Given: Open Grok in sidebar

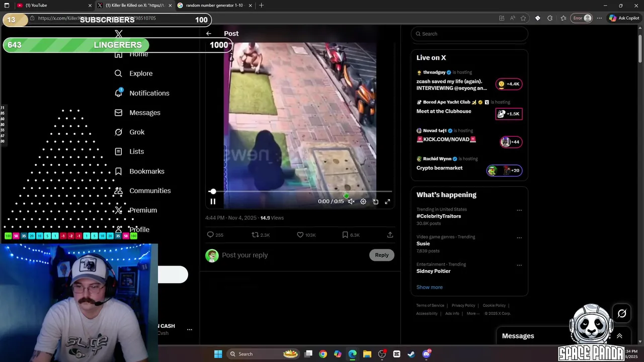Looking at the screenshot, I should (129, 132).
